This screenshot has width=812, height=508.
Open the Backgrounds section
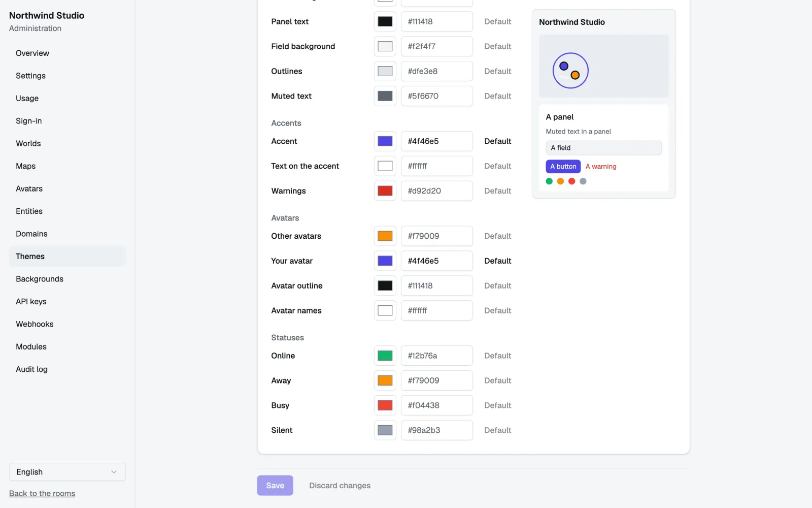coord(67,279)
